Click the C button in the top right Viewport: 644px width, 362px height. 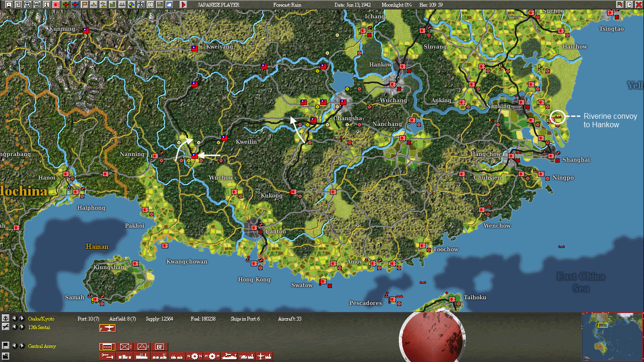pos(629,4)
